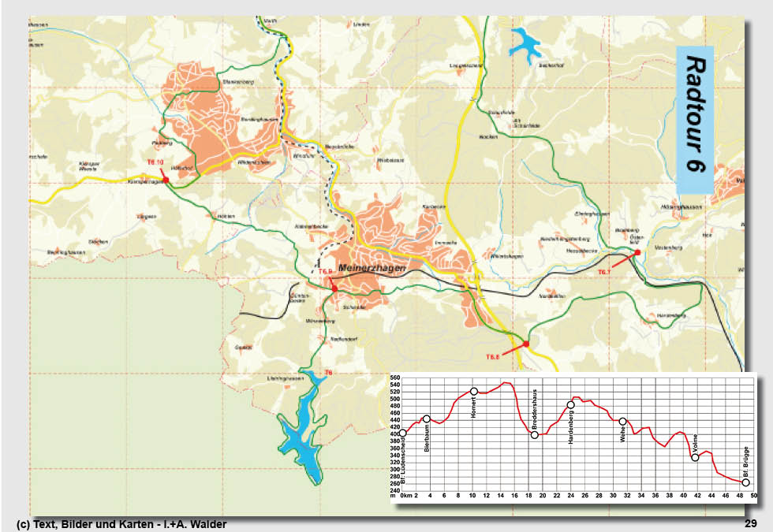Select the Breddershaus low-point marker
Image resolution: width=773 pixels, height=532 pixels.
tap(533, 436)
